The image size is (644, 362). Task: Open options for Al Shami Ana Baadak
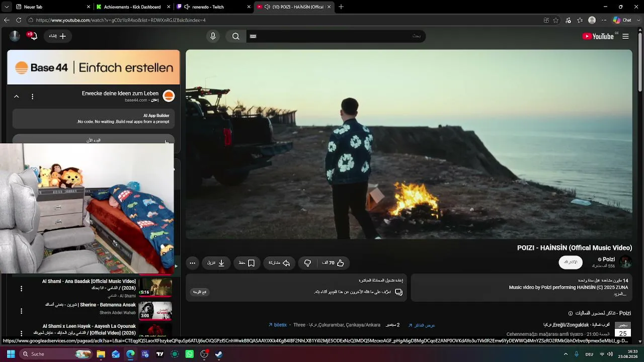pos(21,289)
